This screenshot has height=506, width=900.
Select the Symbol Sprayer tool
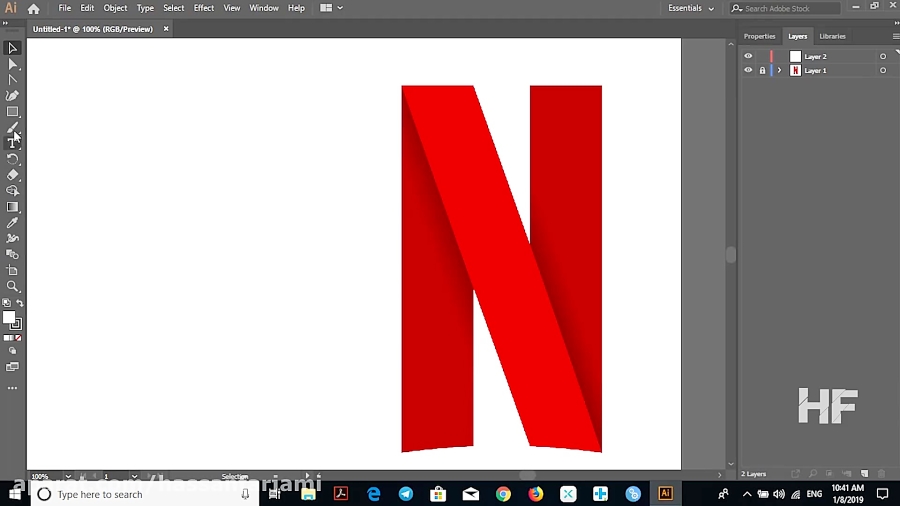point(12,239)
